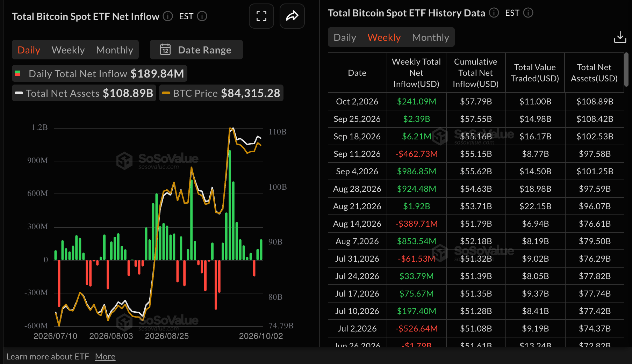Open the Date Range picker
This screenshot has height=364, width=632.
[196, 50]
